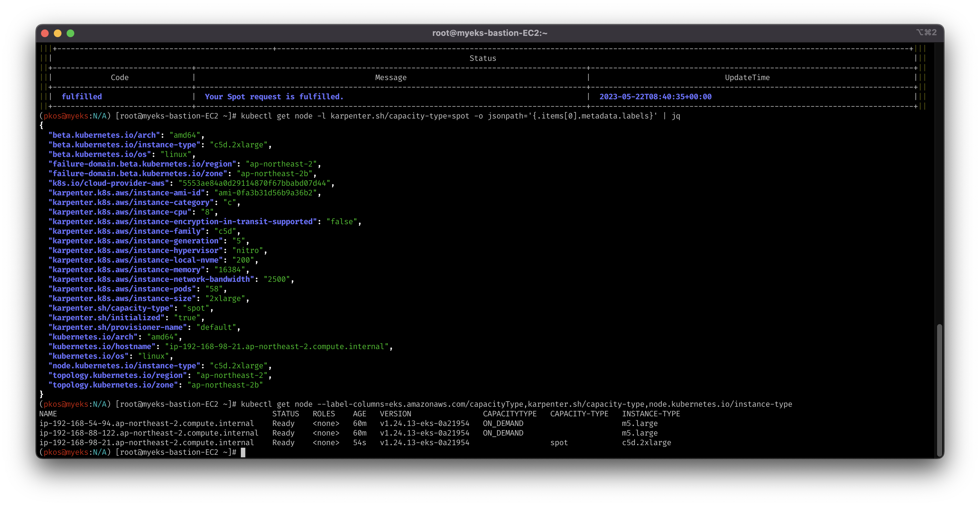Click the STATUS column header
Image resolution: width=980 pixels, height=506 pixels.
click(x=285, y=413)
